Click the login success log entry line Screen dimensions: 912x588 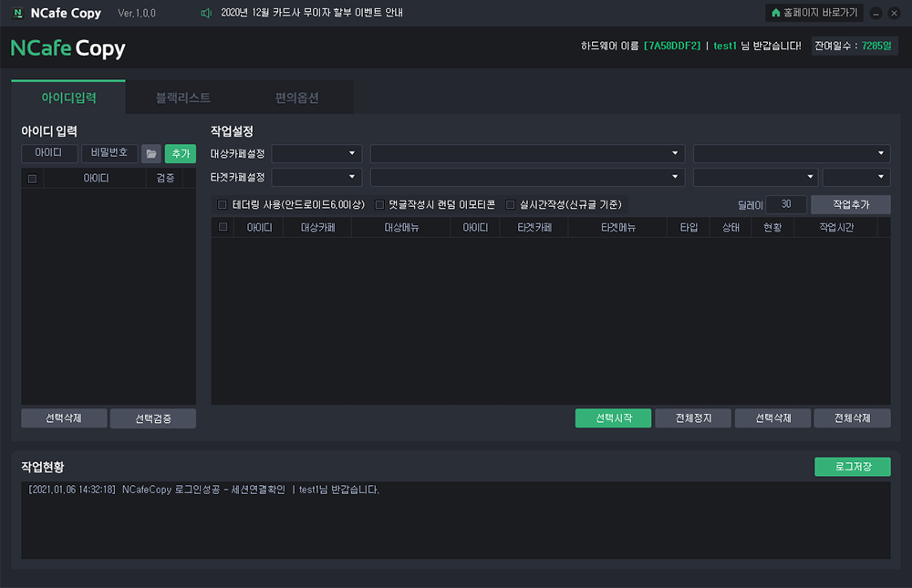(204, 490)
